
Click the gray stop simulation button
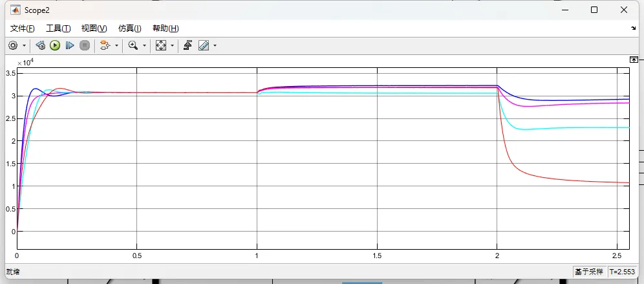pos(85,45)
